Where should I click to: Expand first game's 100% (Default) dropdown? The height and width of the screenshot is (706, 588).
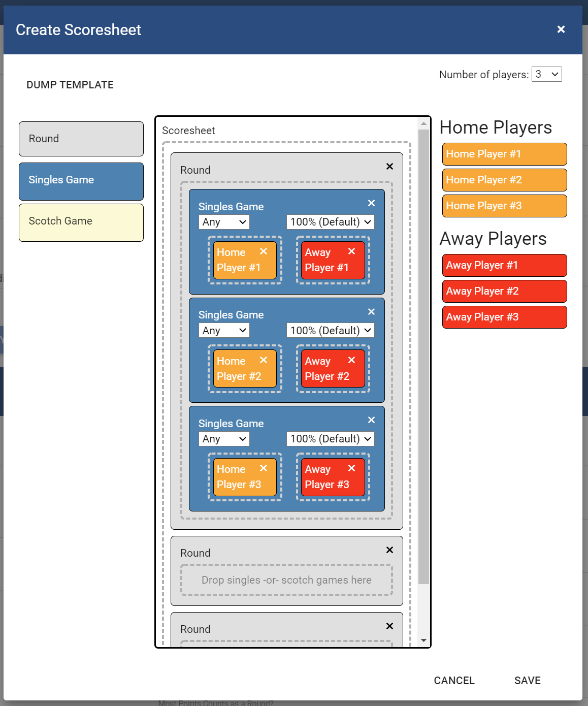[330, 222]
